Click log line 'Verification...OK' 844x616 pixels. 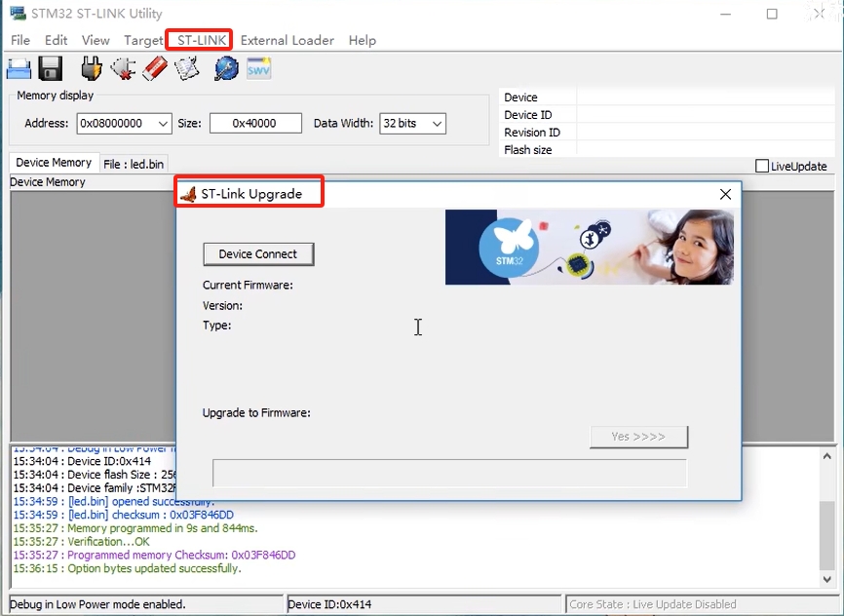[82, 542]
